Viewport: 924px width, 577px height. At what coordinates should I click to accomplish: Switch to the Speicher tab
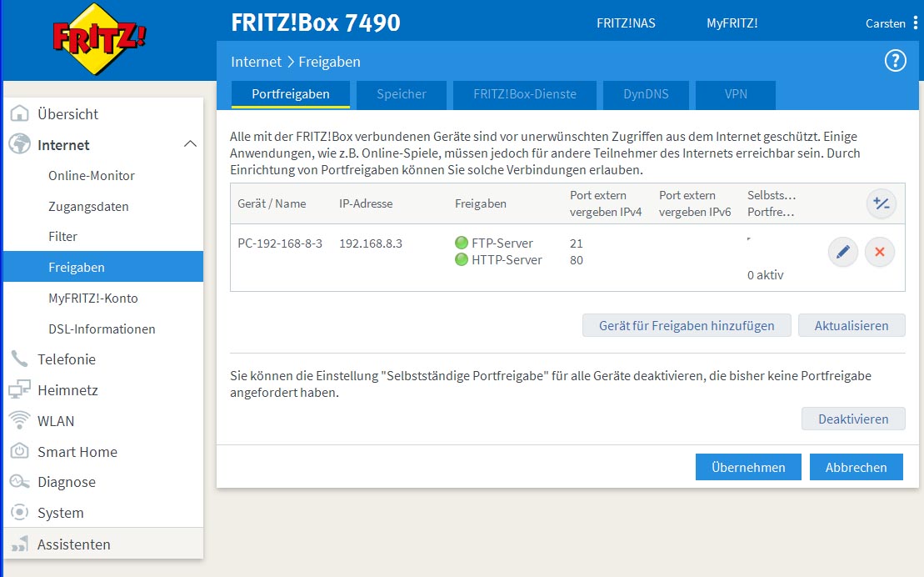coord(402,94)
